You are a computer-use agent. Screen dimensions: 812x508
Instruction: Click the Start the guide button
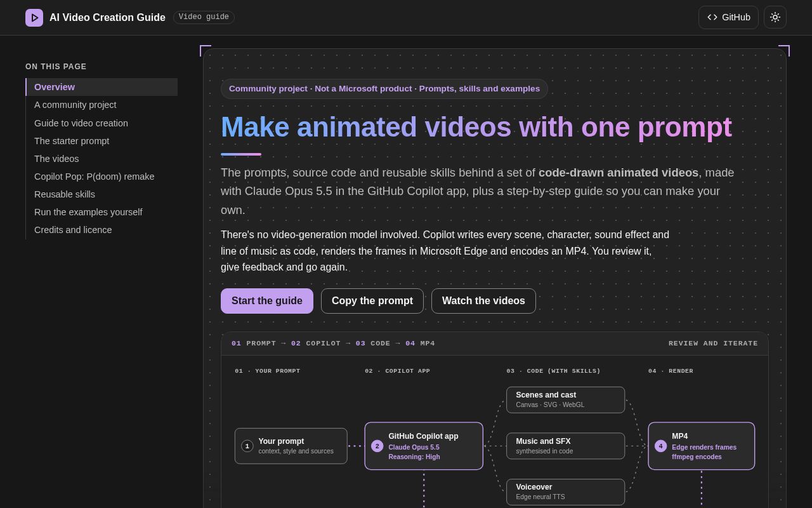(267, 301)
